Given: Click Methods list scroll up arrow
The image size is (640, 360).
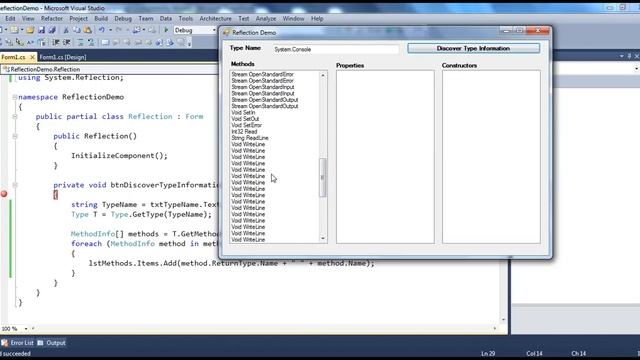Looking at the screenshot, I should tap(323, 75).
